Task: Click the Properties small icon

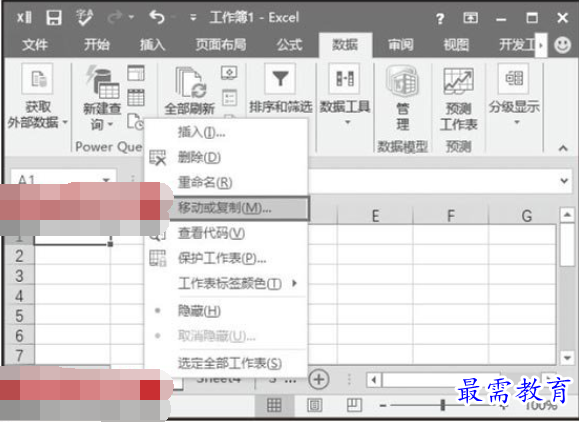Action: tap(230, 98)
